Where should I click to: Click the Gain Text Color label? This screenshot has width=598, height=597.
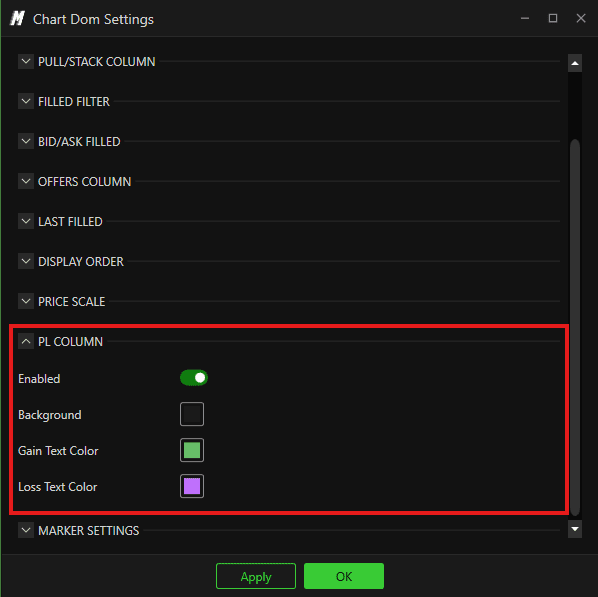click(x=58, y=451)
